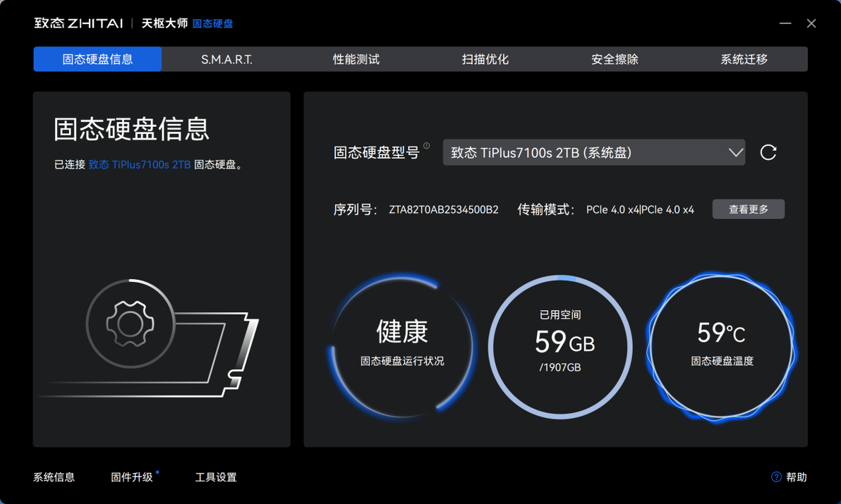Click the blue 固态硬盘 title bar text
Image resolution: width=841 pixels, height=504 pixels.
(212, 23)
